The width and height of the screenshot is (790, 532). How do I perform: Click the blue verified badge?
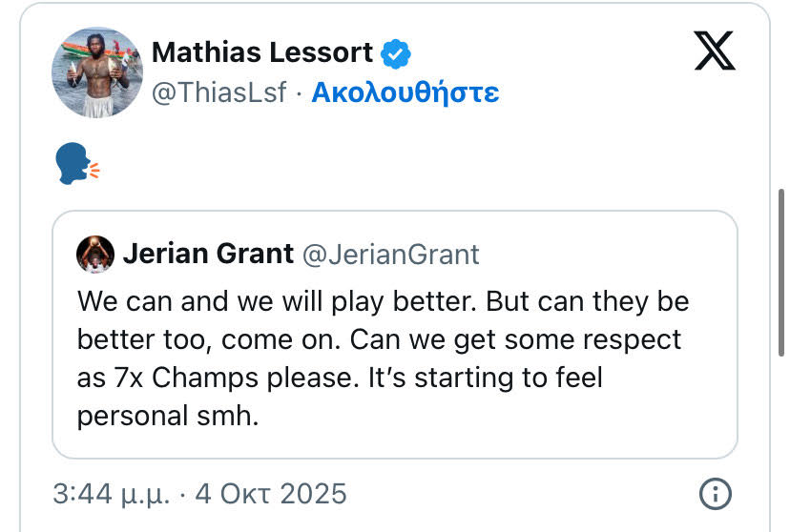pos(396,53)
